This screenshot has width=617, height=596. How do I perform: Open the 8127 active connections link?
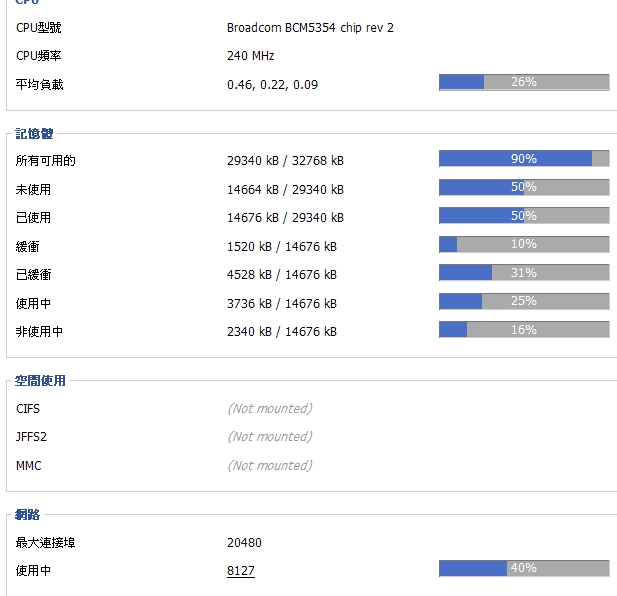click(241, 570)
